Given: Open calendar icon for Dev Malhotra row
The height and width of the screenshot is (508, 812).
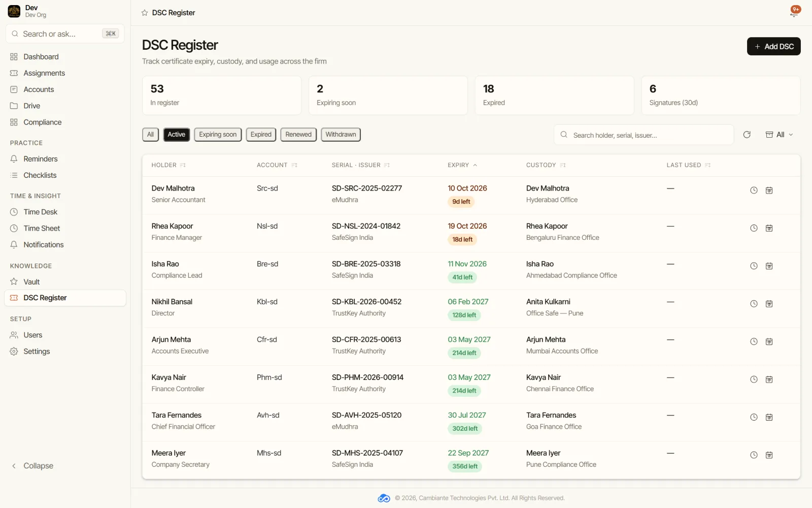Looking at the screenshot, I should click(769, 190).
